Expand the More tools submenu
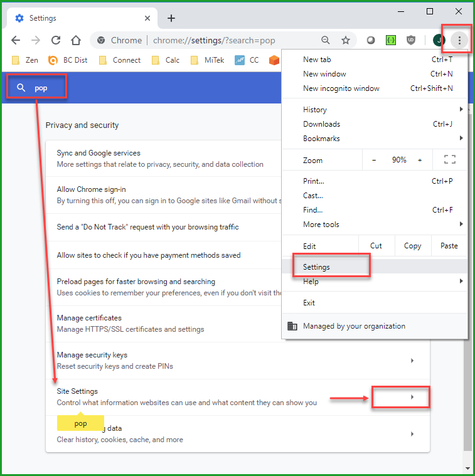The image size is (475, 476). [x=375, y=225]
